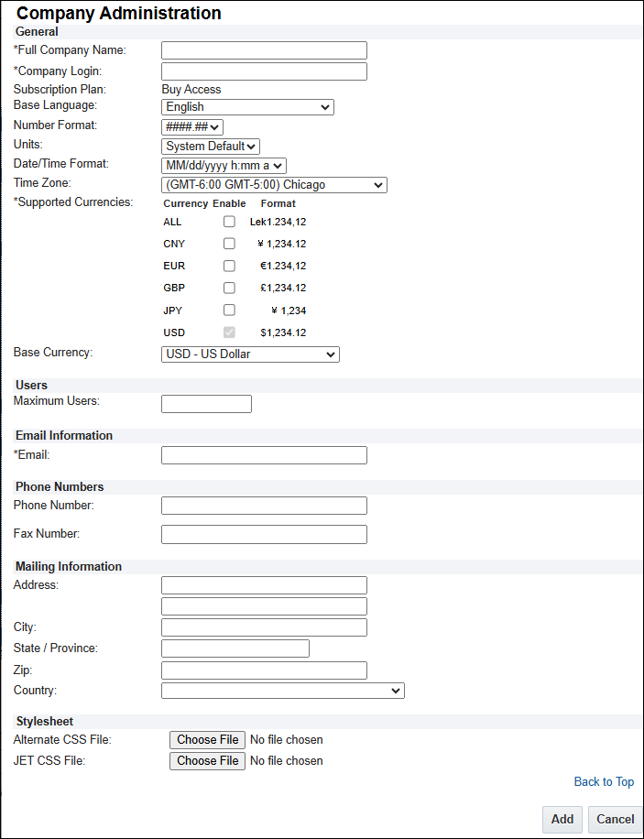Tick the EUR currency checkbox
Viewport: 644px width, 839px height.
click(229, 266)
